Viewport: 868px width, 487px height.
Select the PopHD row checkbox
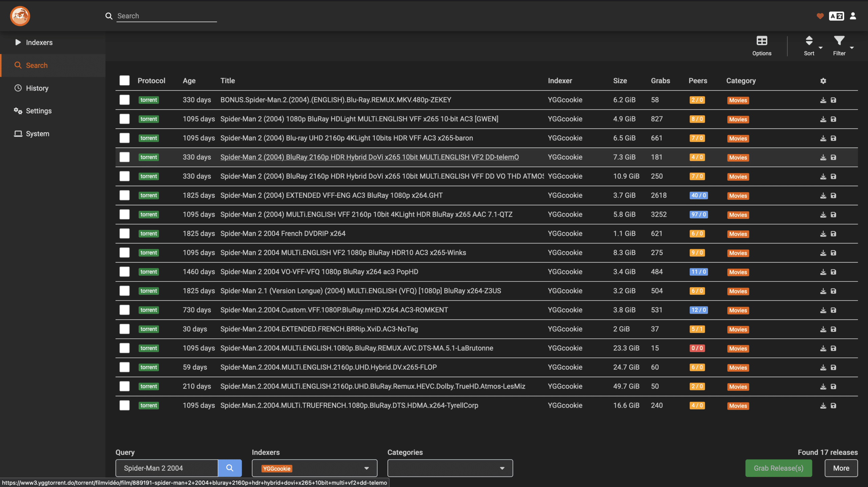124,272
